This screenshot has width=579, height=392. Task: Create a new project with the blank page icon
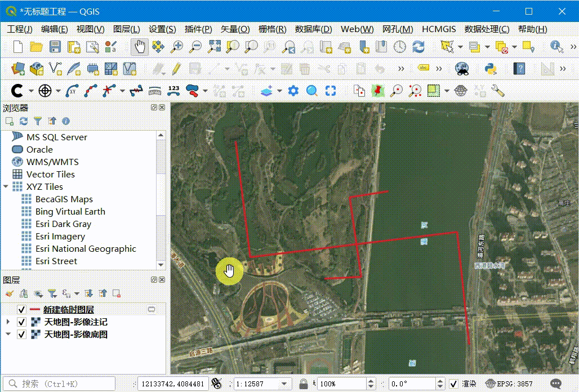[x=17, y=47]
